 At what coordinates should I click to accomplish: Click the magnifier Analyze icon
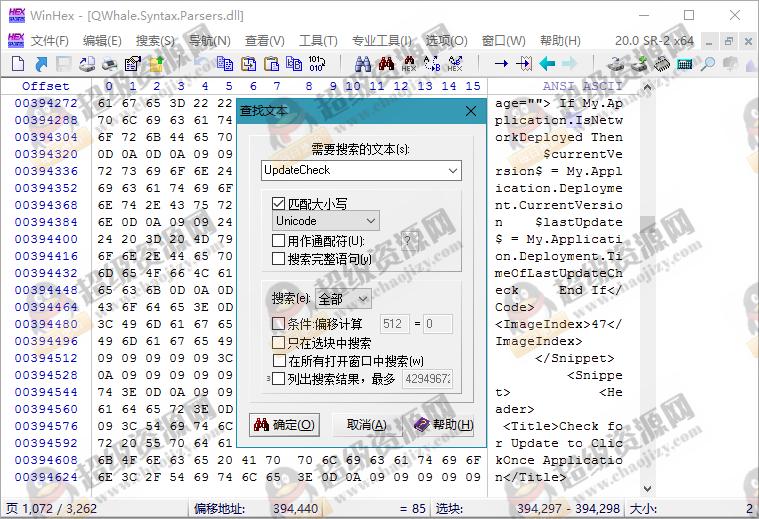click(x=708, y=63)
